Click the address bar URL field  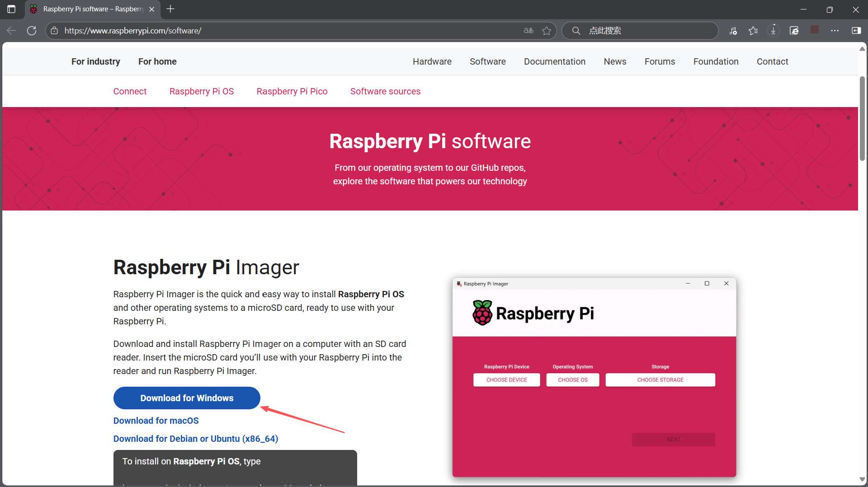tap(289, 31)
